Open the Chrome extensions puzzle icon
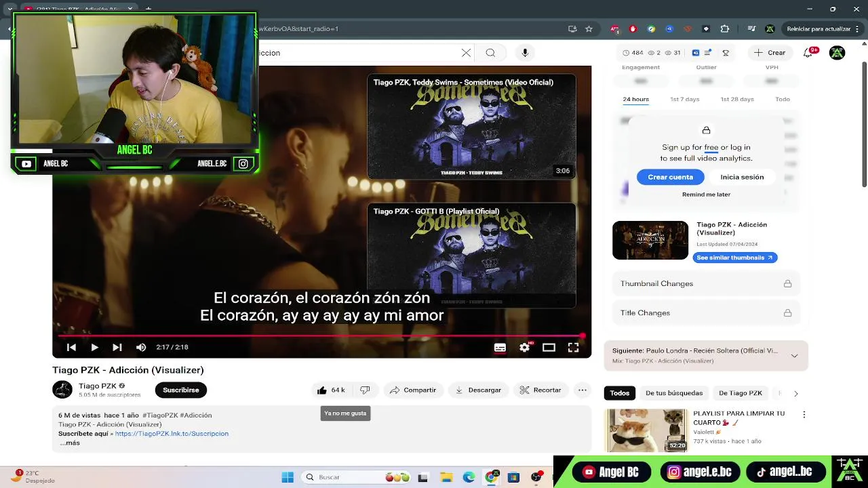Screen dimensions: 868x488 pyautogui.click(x=724, y=29)
